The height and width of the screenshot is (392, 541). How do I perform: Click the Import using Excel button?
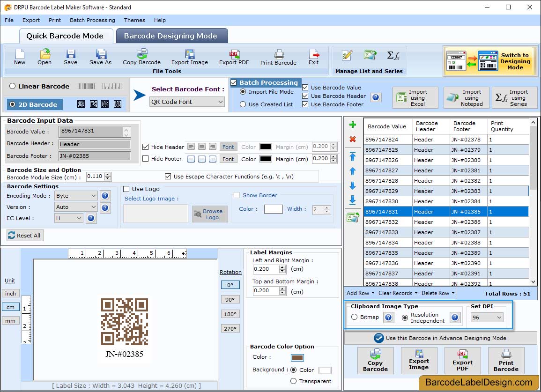coord(415,98)
